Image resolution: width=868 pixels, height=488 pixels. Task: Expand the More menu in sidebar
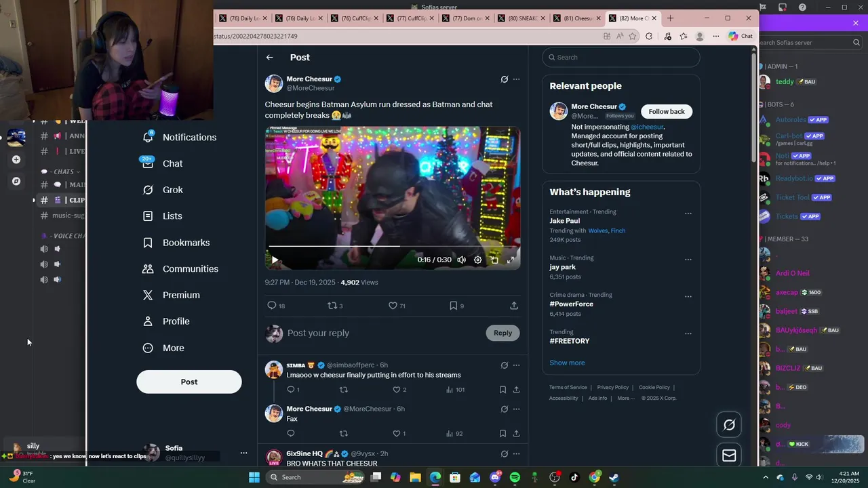point(163,348)
